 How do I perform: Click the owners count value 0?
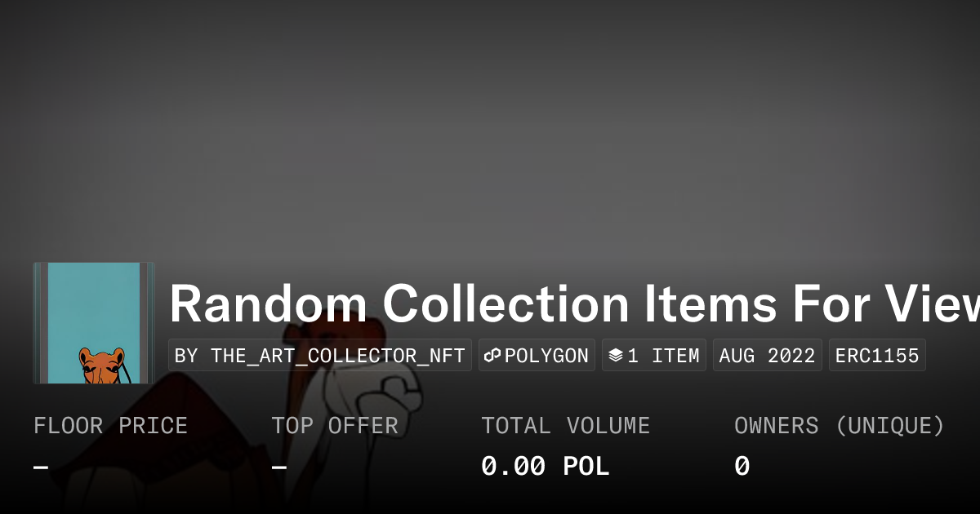(742, 467)
